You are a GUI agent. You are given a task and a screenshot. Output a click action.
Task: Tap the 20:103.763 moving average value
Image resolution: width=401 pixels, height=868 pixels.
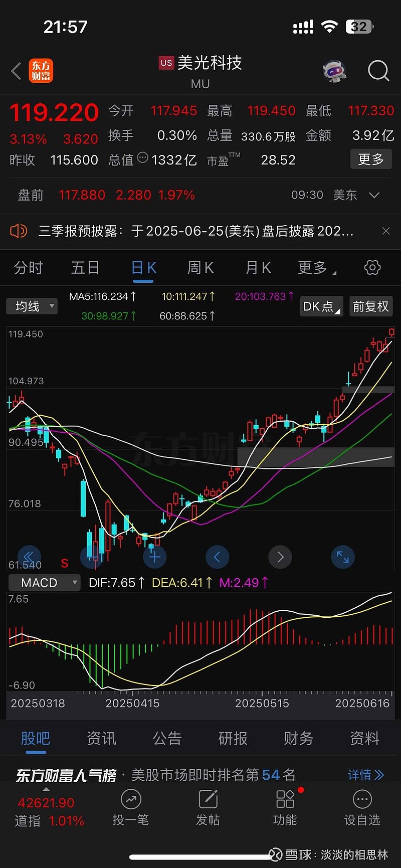[264, 296]
